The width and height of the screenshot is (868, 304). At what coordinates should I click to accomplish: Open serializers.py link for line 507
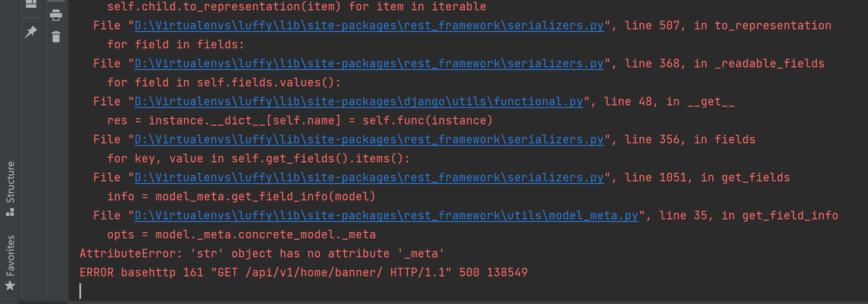point(369,25)
